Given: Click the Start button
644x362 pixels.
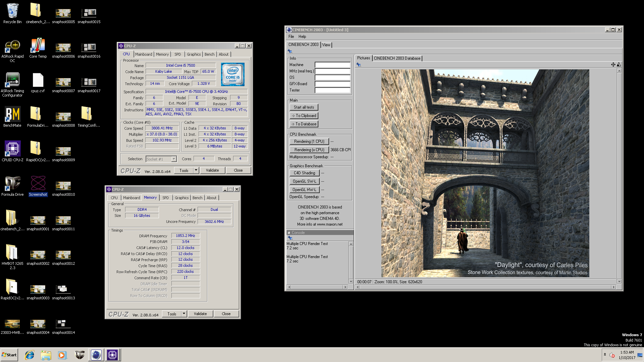Looking at the screenshot, I should point(9,355).
